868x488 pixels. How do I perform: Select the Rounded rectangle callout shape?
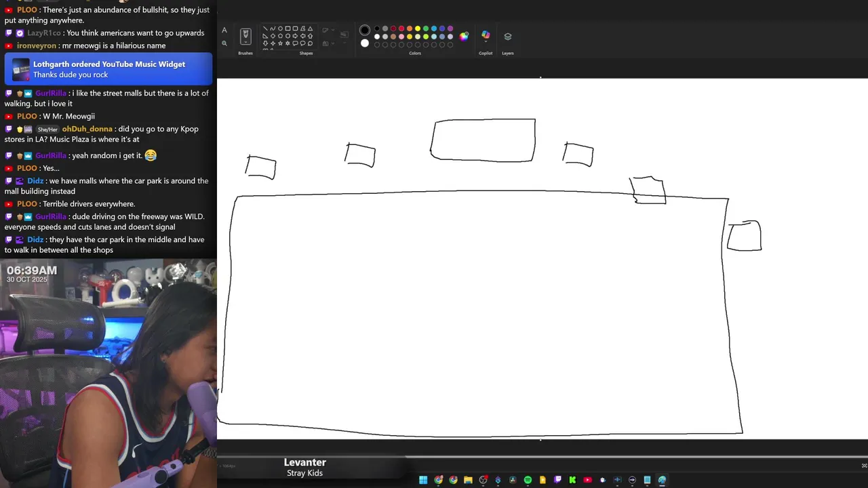(295, 43)
